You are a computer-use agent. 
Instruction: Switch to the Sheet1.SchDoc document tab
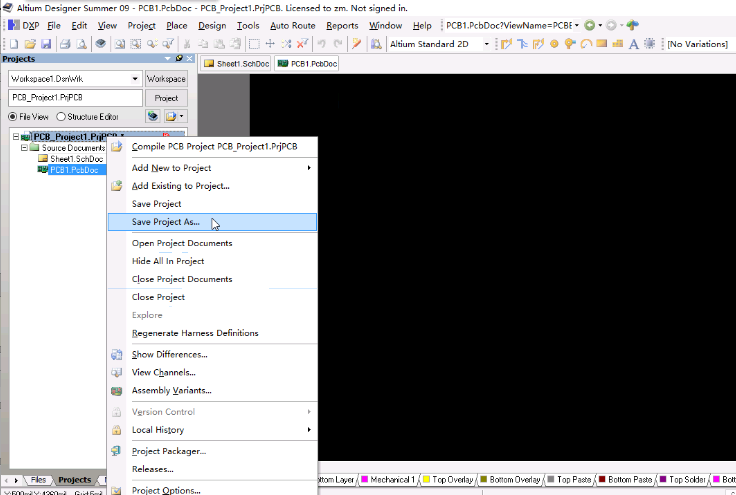[237, 64]
